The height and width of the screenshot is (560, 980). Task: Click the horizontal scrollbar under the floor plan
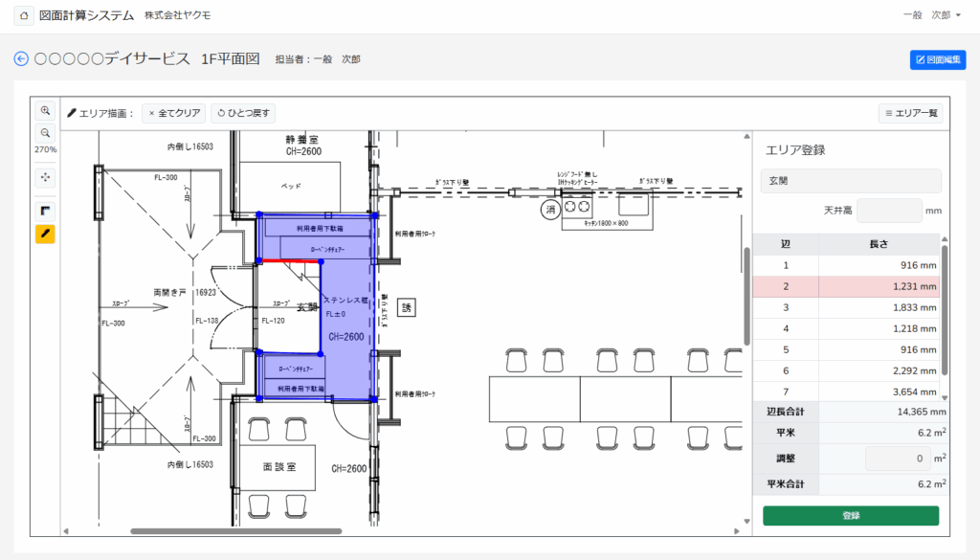[235, 530]
